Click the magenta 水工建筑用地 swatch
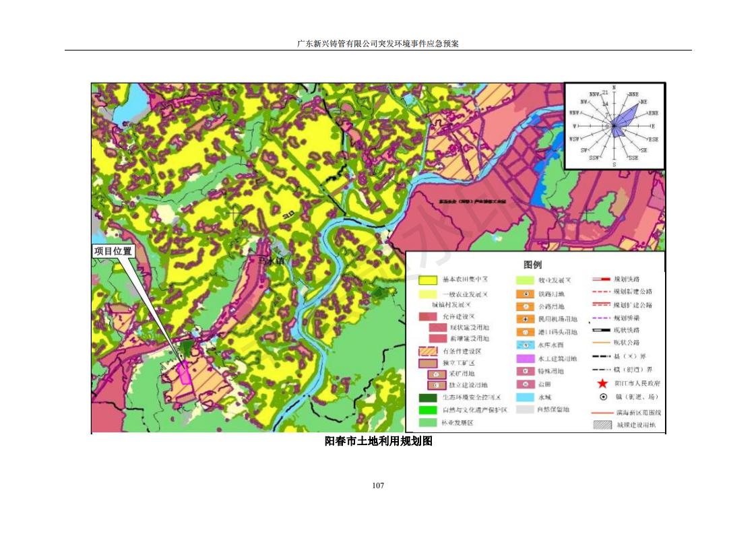The width and height of the screenshot is (756, 534). tap(526, 358)
